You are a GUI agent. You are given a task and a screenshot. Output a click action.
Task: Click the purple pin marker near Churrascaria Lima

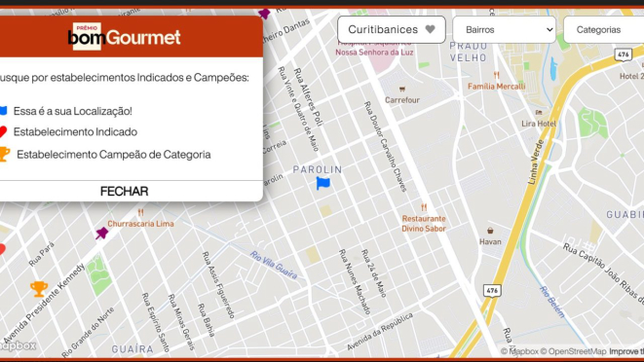102,234
